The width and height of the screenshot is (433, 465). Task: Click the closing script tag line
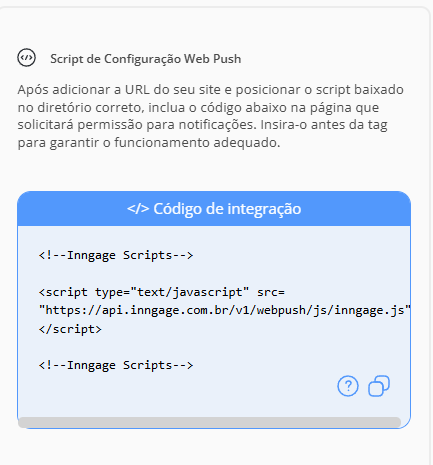tap(70, 329)
